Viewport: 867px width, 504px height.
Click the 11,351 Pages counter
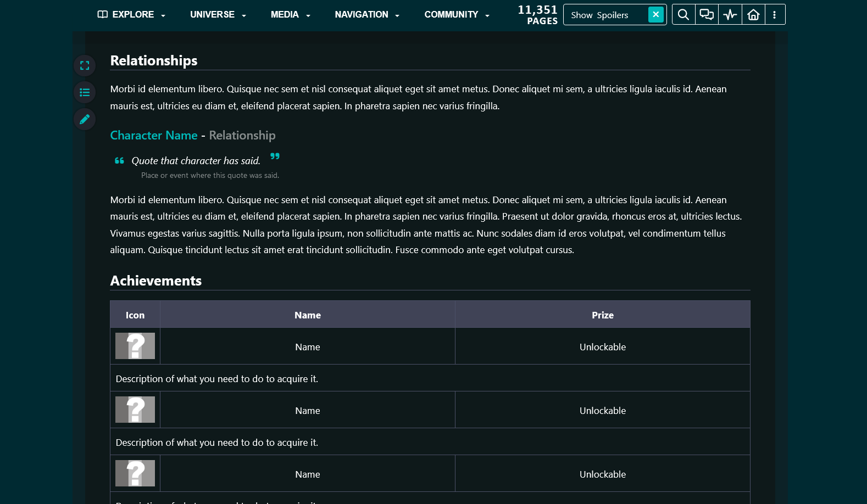click(x=537, y=15)
